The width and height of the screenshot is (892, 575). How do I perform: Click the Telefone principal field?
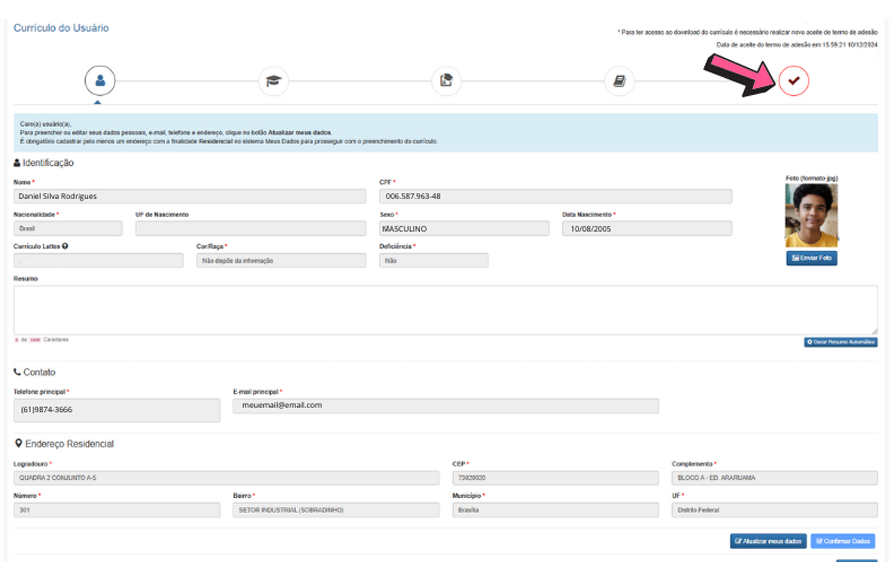click(x=117, y=410)
